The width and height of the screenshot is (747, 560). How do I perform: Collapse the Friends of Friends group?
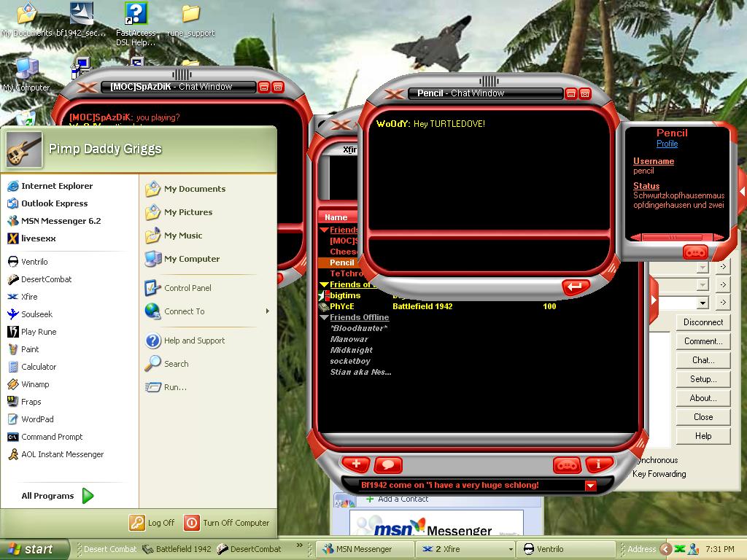(x=324, y=284)
